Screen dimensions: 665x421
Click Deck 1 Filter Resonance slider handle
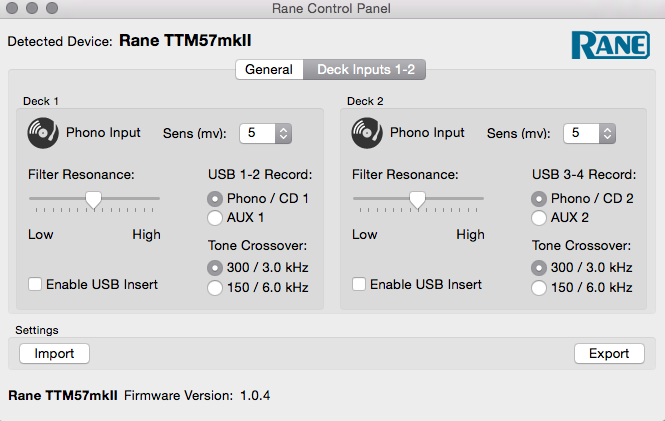coord(93,199)
